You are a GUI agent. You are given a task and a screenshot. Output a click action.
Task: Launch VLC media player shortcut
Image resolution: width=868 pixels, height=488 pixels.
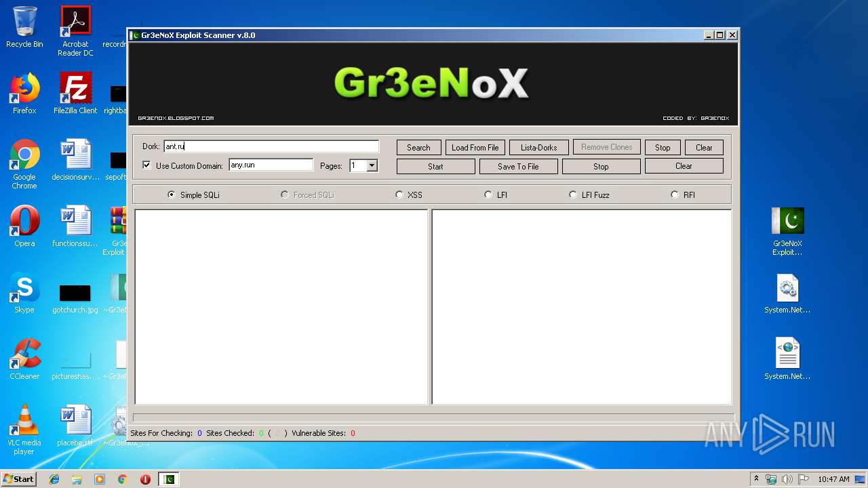(24, 430)
